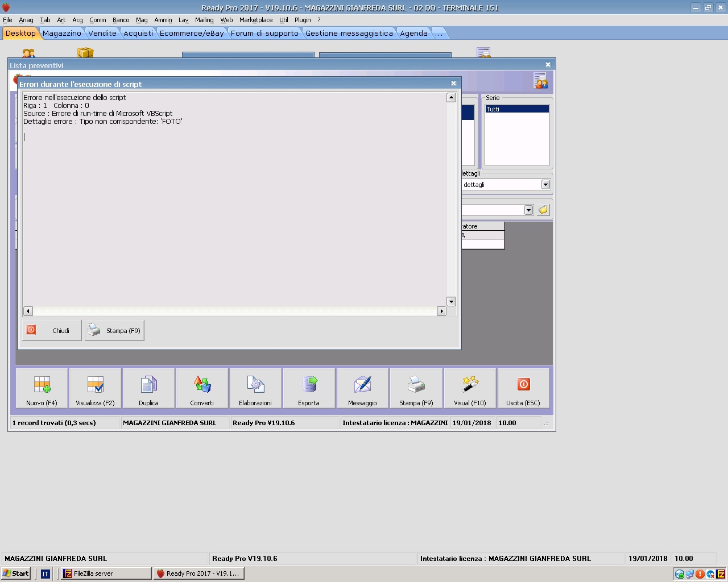Open the Banco menu

coord(121,20)
